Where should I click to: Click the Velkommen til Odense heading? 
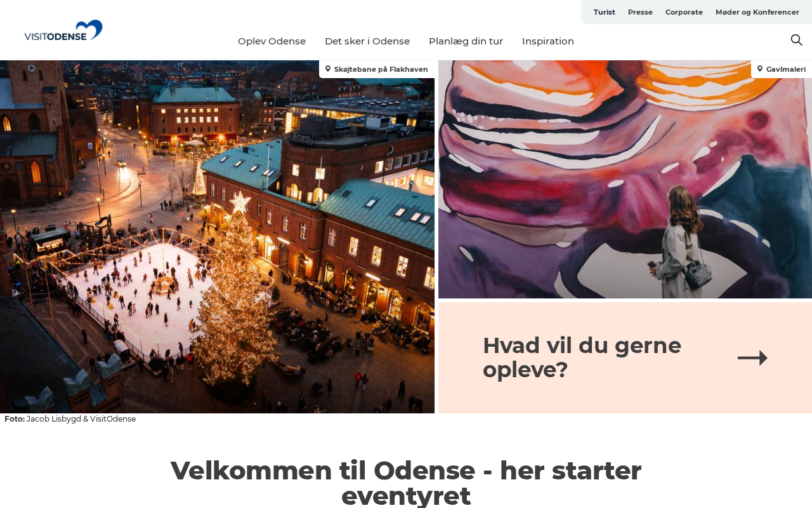coord(406,483)
